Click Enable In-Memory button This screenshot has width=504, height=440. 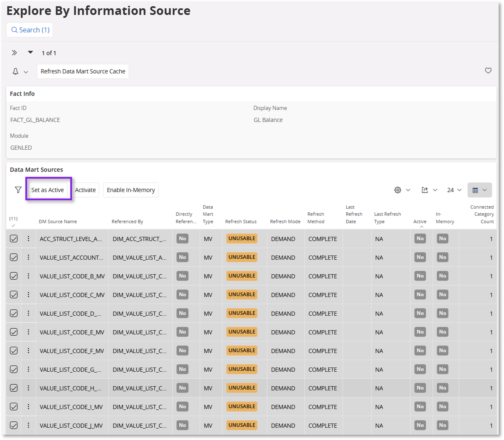pos(131,190)
